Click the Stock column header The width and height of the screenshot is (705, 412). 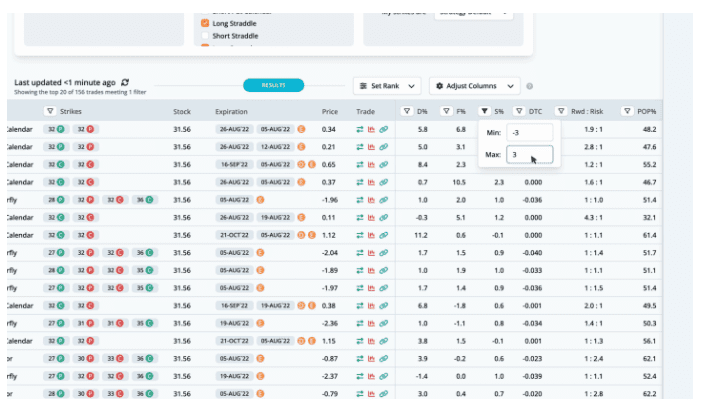click(182, 111)
